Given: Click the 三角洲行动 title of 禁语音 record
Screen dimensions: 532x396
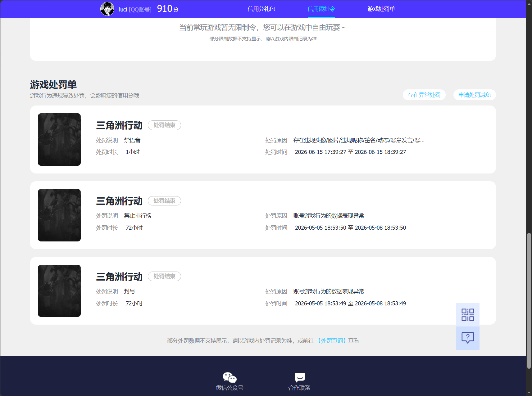Looking at the screenshot, I should coord(119,125).
